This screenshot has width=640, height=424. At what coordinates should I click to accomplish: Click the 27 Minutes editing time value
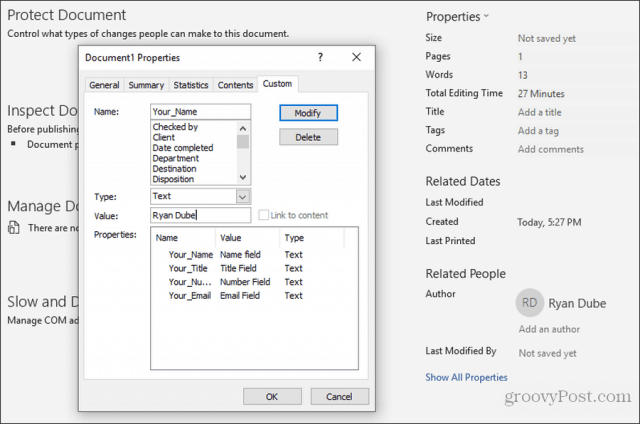click(x=541, y=94)
